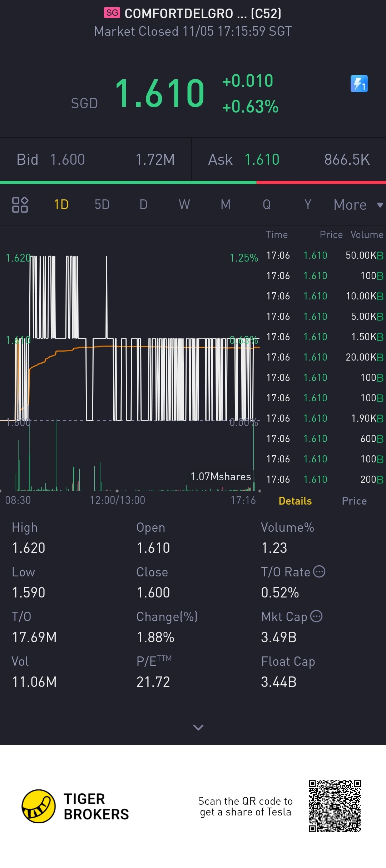The width and height of the screenshot is (386, 868).
Task: Tap the Open value 1.610
Action: tap(153, 548)
